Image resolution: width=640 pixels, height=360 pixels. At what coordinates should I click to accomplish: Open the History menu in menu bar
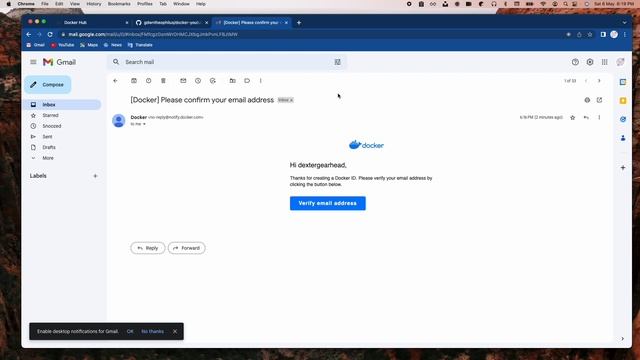pos(93,4)
